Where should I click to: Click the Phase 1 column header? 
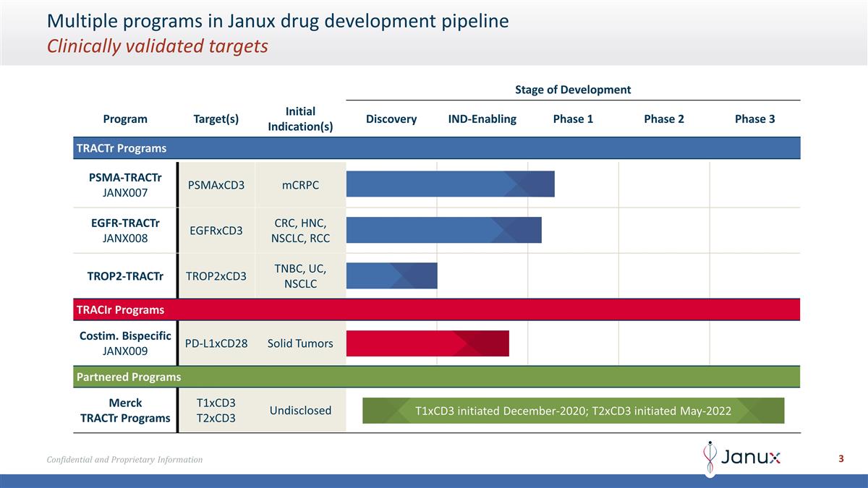(x=573, y=119)
